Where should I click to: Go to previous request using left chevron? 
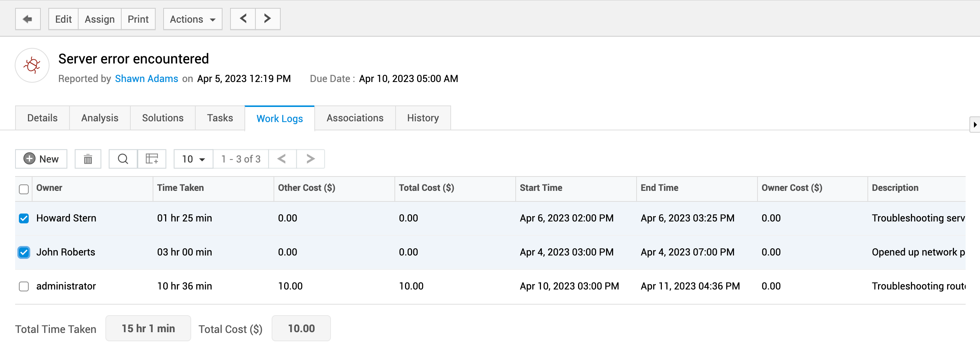coord(243,19)
